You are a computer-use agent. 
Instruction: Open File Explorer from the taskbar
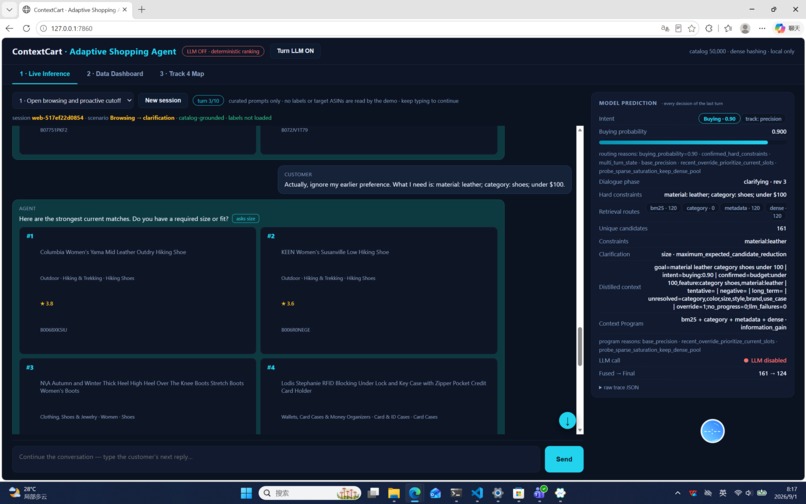click(x=394, y=493)
